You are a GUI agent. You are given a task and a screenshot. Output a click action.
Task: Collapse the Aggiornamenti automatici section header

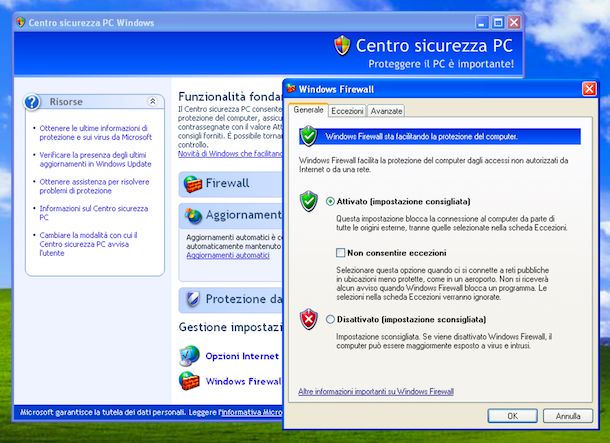coord(231,215)
